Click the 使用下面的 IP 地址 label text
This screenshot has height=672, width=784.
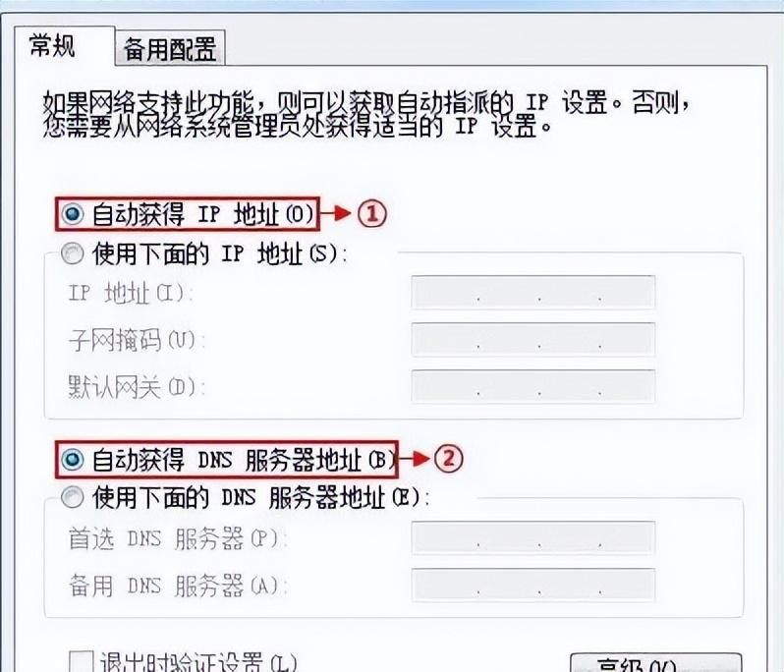[219, 254]
